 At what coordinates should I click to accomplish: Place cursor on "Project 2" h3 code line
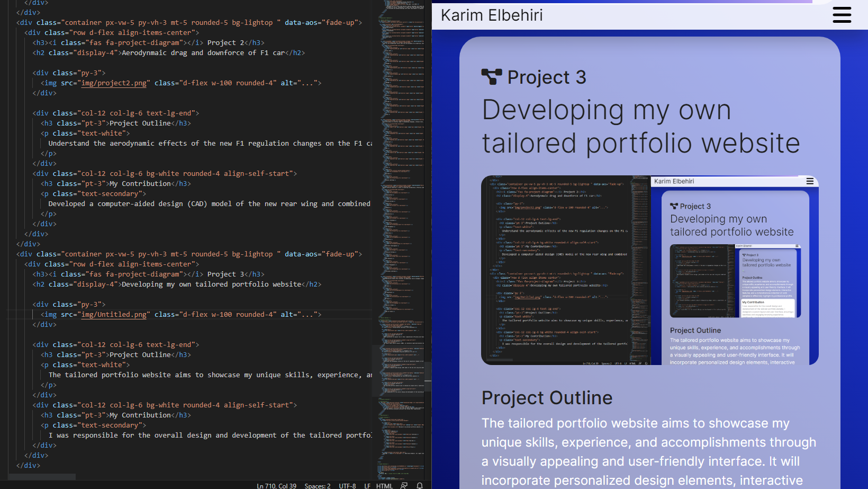[148, 42]
